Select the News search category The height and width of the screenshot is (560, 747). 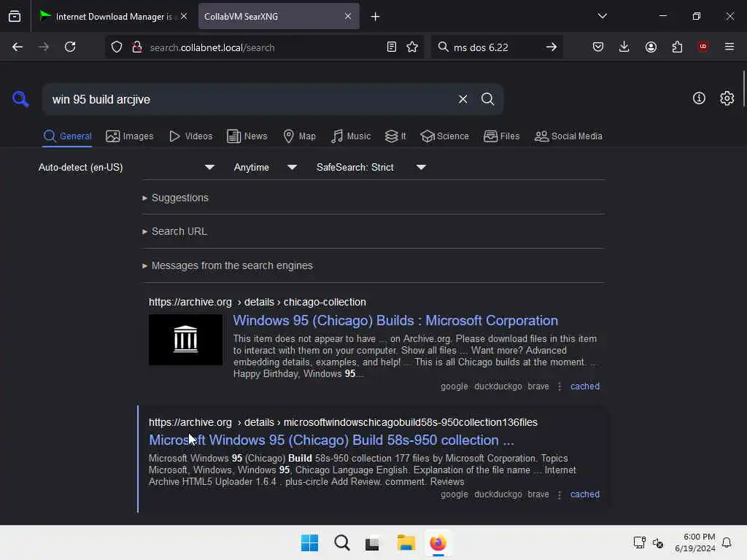point(247,136)
